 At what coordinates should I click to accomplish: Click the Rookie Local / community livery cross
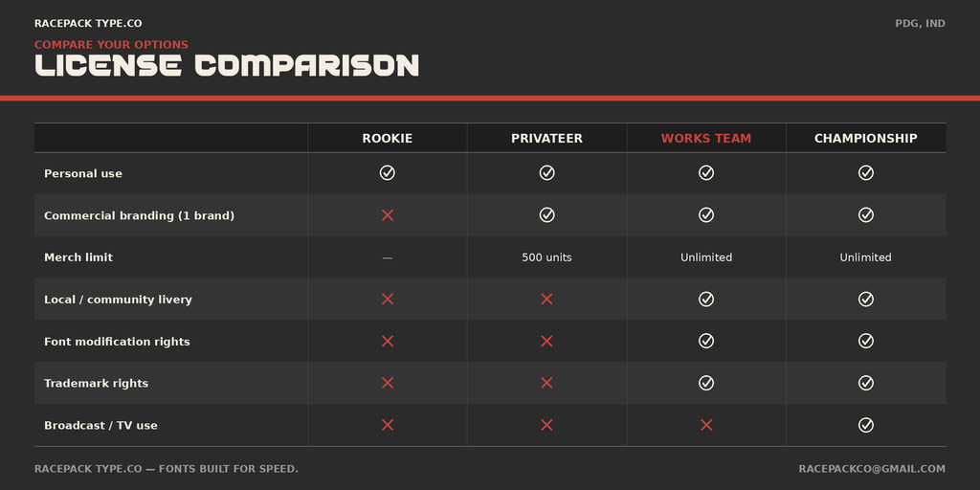(388, 300)
